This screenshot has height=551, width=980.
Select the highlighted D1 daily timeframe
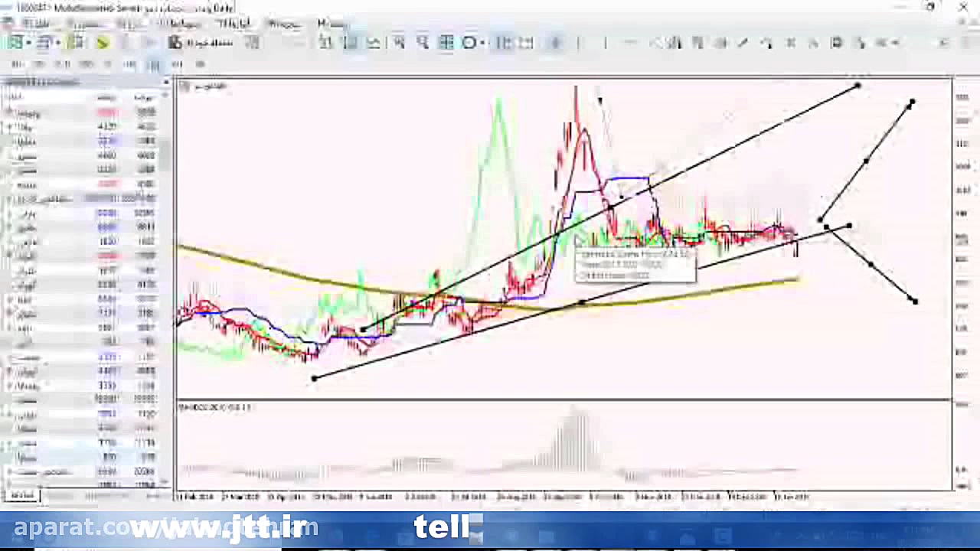coord(153,64)
